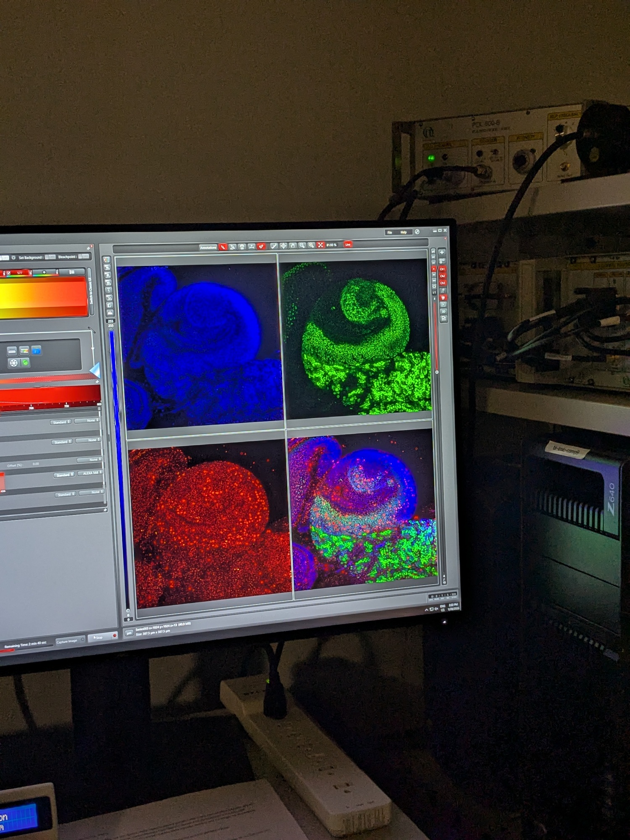The height and width of the screenshot is (840, 630).
Task: Click the zoom in magnifier icon
Action: tap(311, 245)
